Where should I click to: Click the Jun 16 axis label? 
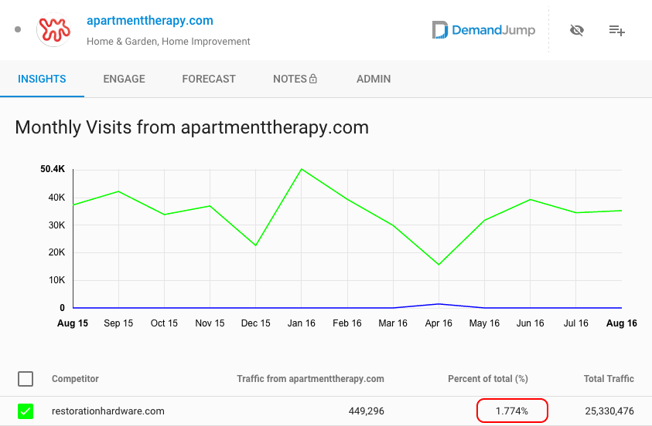point(530,323)
